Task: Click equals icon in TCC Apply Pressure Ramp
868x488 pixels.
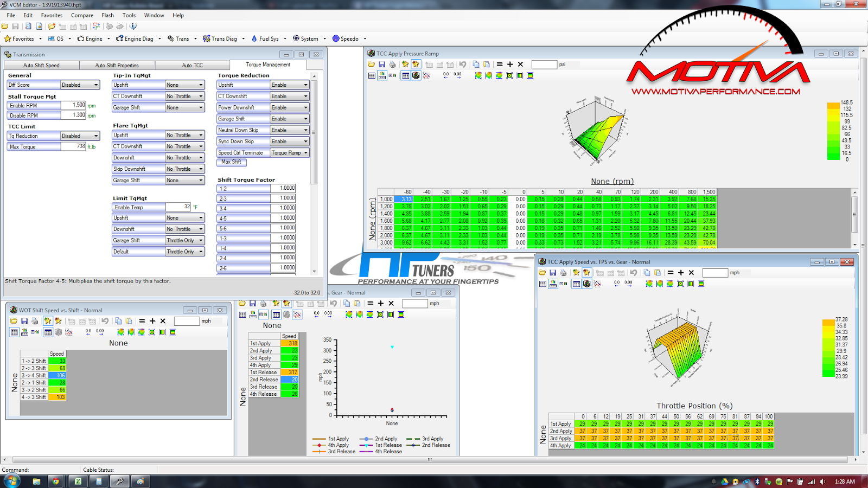Action: pos(500,64)
